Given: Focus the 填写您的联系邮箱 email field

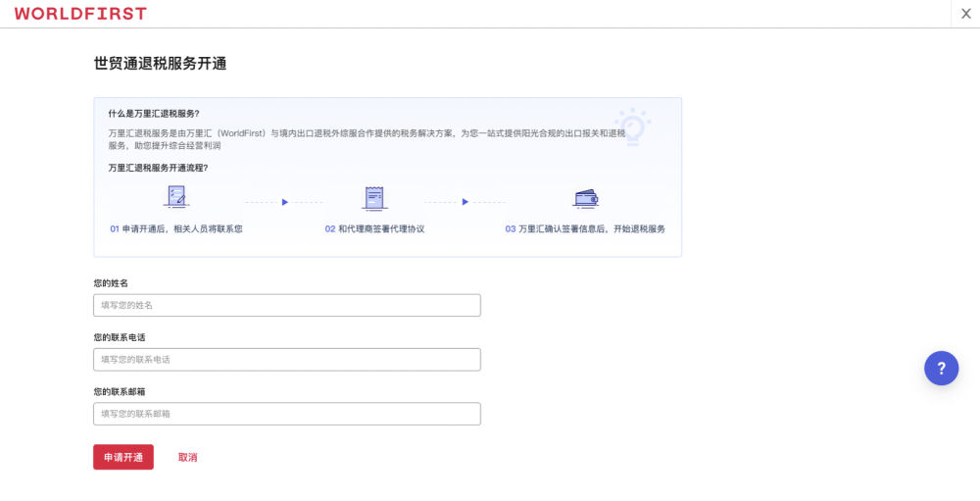Looking at the screenshot, I should point(286,414).
